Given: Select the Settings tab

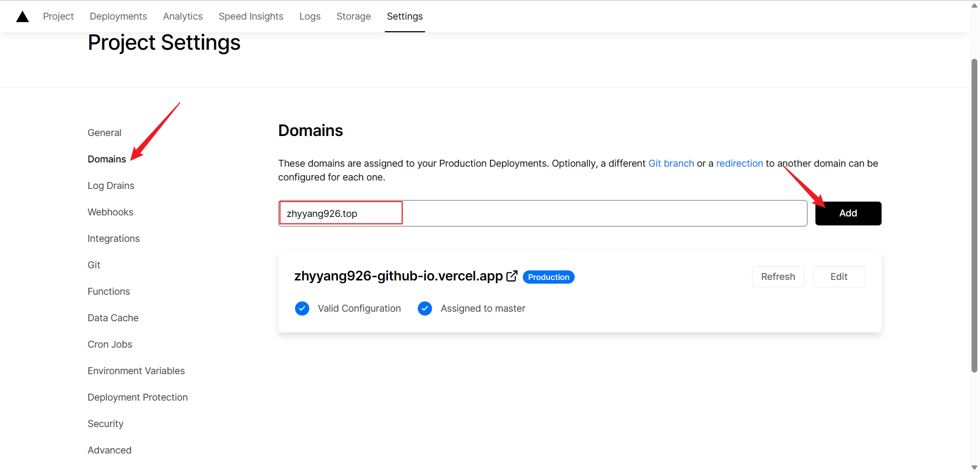Looking at the screenshot, I should pyautogui.click(x=405, y=16).
